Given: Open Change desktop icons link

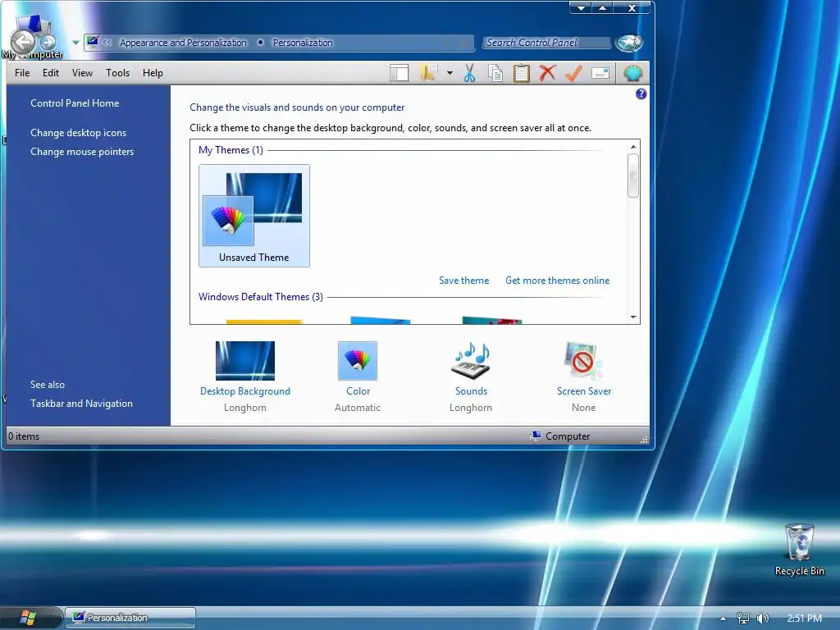Looking at the screenshot, I should coord(78,133).
